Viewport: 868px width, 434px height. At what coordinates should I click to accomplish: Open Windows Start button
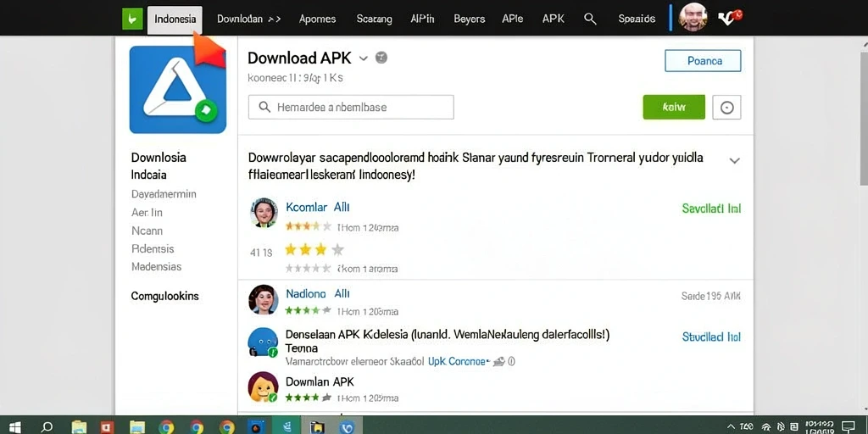[15, 427]
